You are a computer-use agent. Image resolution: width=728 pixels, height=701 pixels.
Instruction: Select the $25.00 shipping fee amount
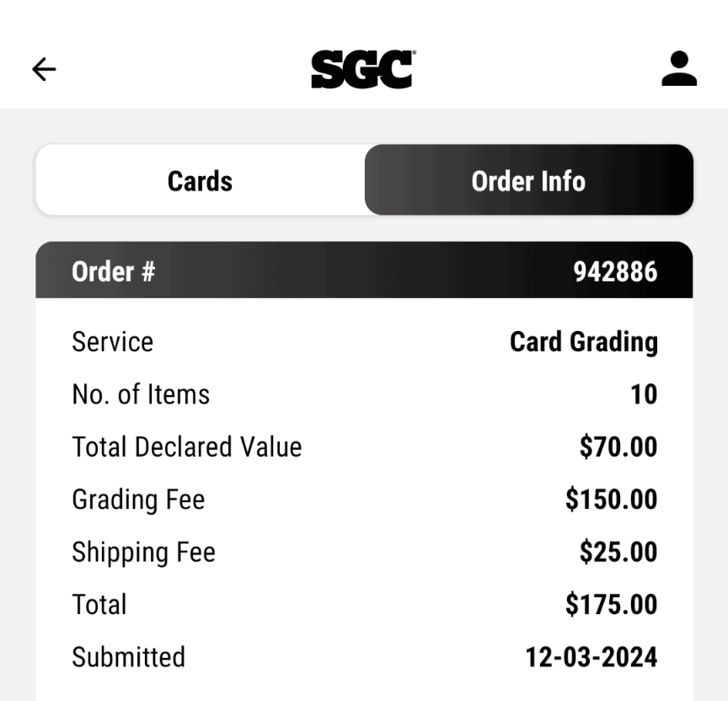[618, 552]
